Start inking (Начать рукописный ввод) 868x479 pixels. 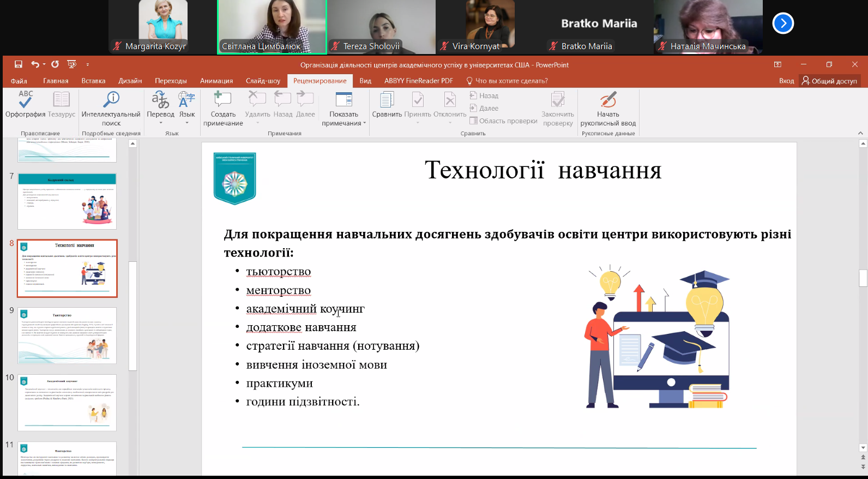(608, 100)
